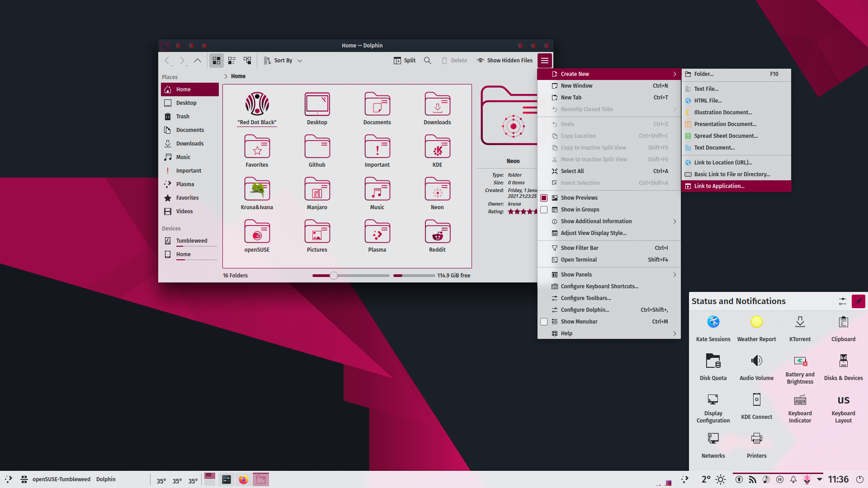Select Tumbleweed device in sidebar
Image resolution: width=868 pixels, height=488 pixels.
[190, 241]
